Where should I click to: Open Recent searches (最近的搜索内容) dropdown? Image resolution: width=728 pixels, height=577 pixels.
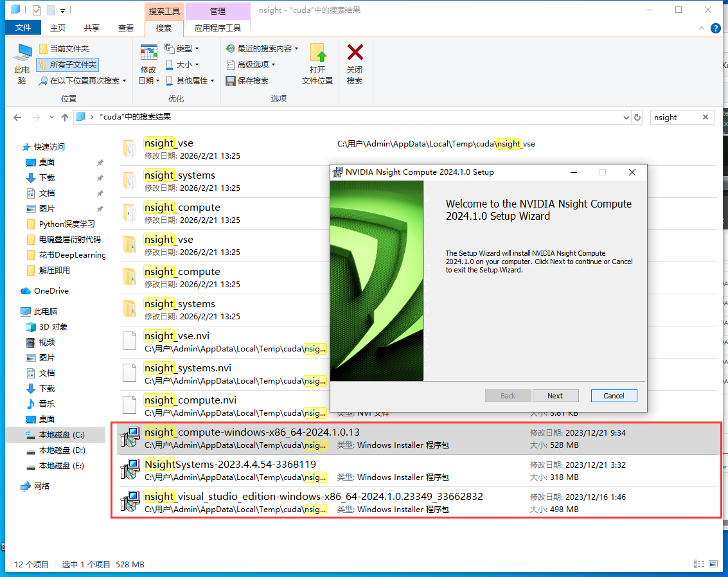coord(262,48)
